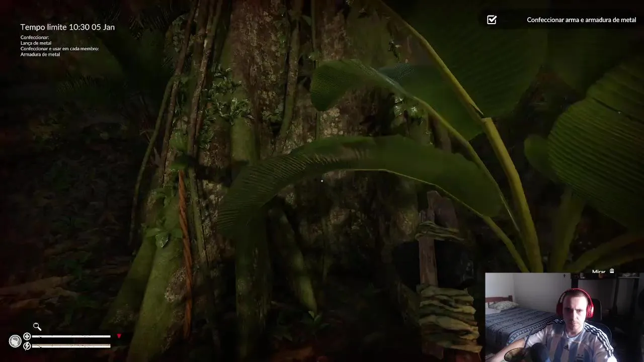The height and width of the screenshot is (362, 644).
Task: Click the magnifying glass inspect icon
Action: coord(37,327)
